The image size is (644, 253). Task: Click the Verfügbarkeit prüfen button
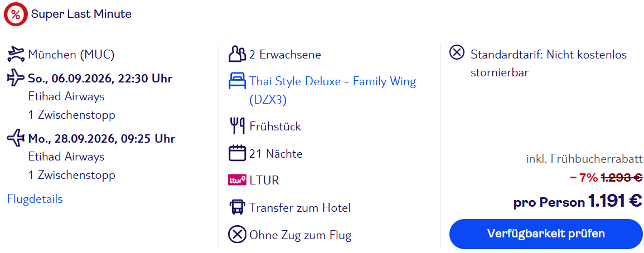[x=546, y=233]
